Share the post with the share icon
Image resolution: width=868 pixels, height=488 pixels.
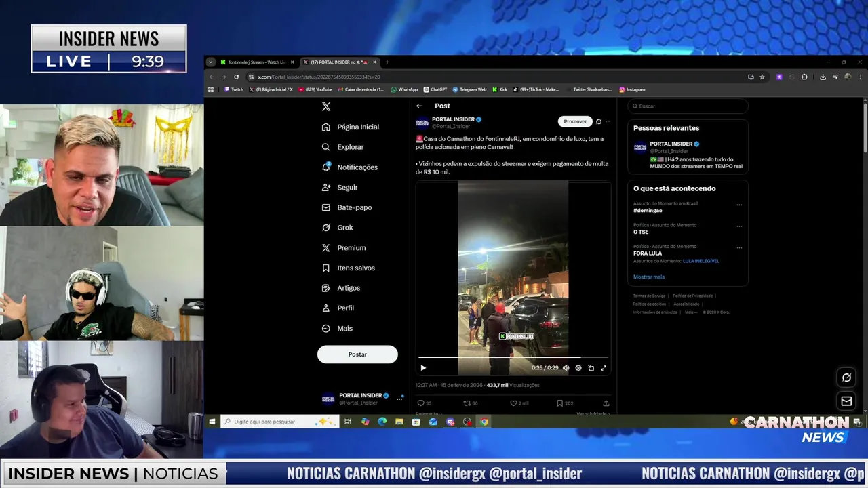tap(606, 403)
